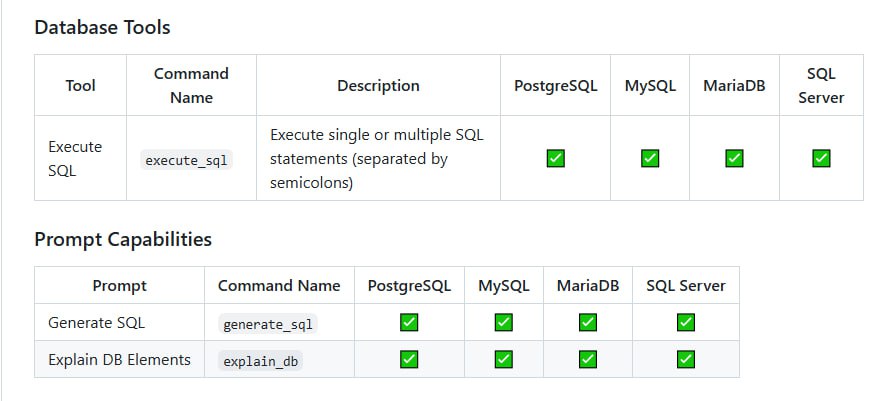This screenshot has width=892, height=401.
Task: Click the Explain DB Elements prompt cell
Action: pyautogui.click(x=119, y=359)
